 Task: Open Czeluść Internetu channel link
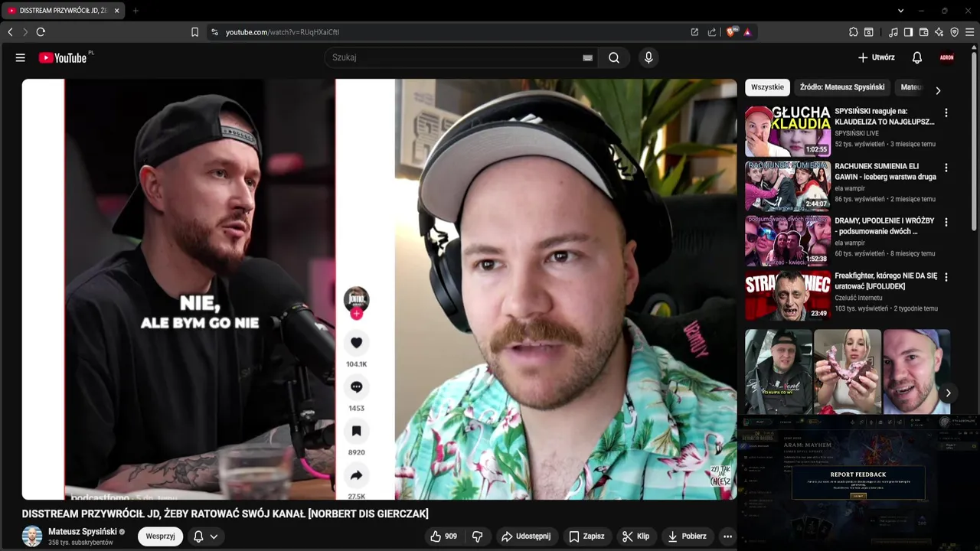click(x=858, y=298)
